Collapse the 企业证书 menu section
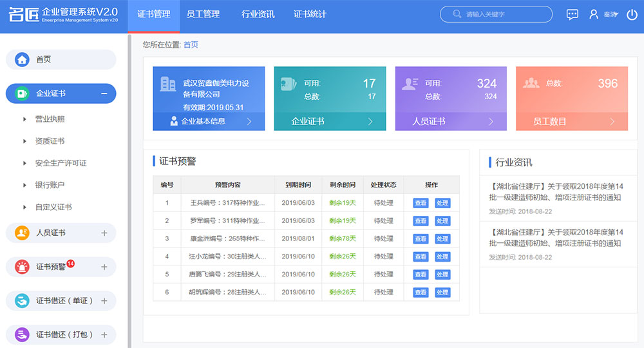Image resolution: width=644 pixels, height=348 pixels. pyautogui.click(x=104, y=93)
